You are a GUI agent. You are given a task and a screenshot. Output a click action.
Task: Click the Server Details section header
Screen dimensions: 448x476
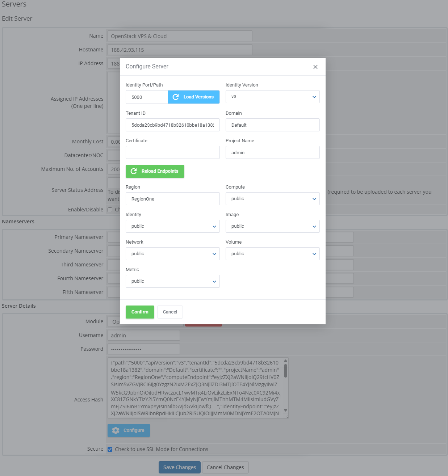(x=19, y=306)
